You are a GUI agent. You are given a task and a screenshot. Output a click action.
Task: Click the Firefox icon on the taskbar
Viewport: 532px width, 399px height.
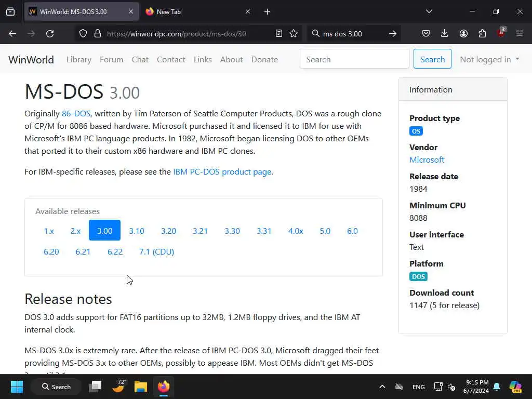click(x=164, y=387)
